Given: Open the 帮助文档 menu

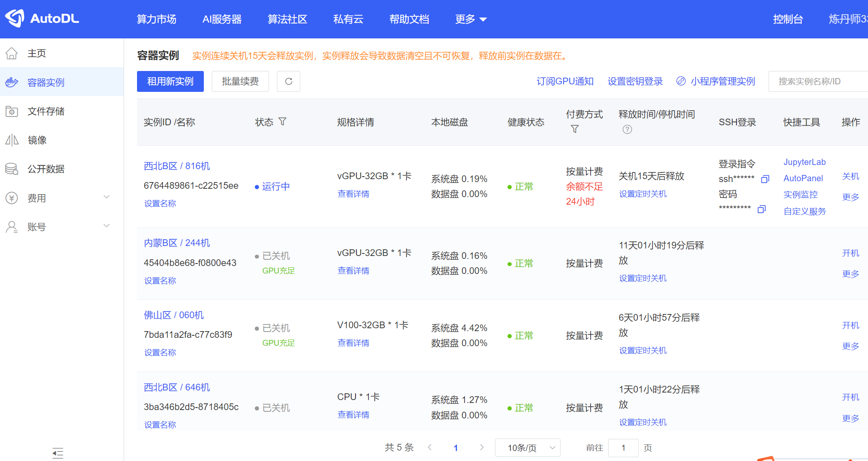Looking at the screenshot, I should click(x=409, y=19).
